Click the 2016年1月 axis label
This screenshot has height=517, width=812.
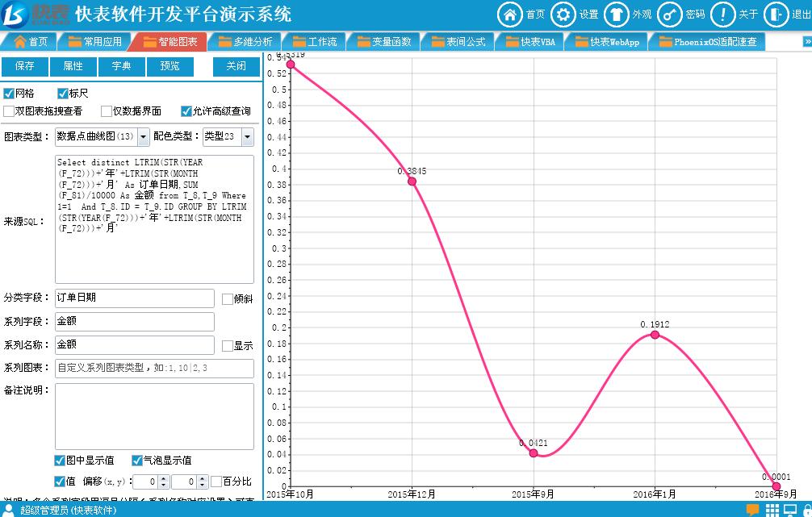(655, 494)
